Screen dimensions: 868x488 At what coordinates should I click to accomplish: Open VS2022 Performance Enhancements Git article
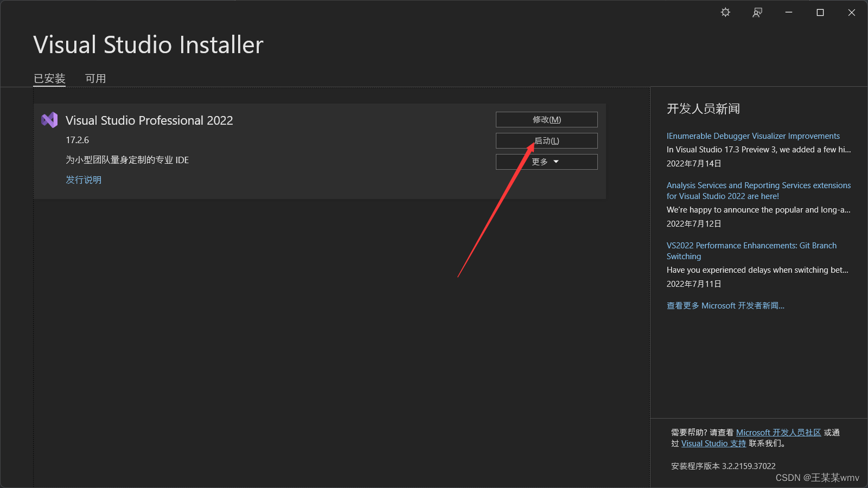(751, 251)
